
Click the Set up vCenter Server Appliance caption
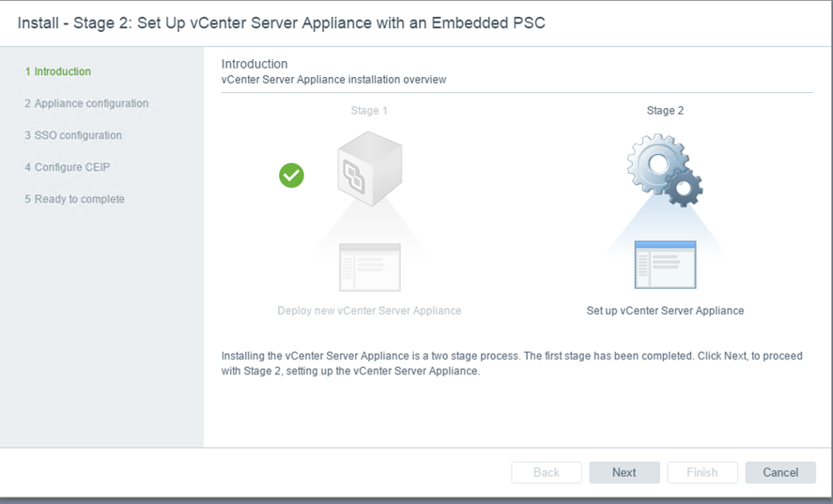(665, 311)
